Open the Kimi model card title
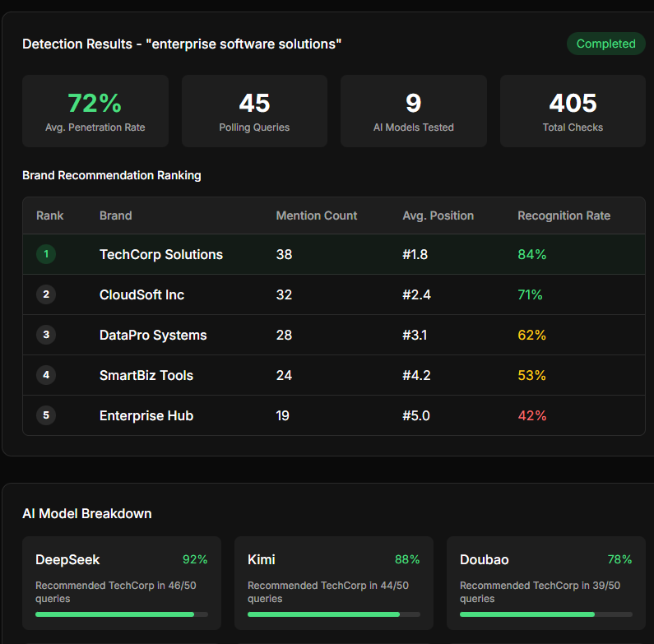The image size is (654, 644). 262,560
